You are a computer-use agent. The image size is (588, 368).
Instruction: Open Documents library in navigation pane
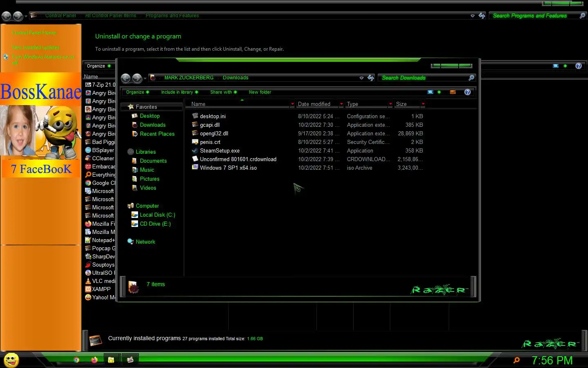click(x=153, y=161)
